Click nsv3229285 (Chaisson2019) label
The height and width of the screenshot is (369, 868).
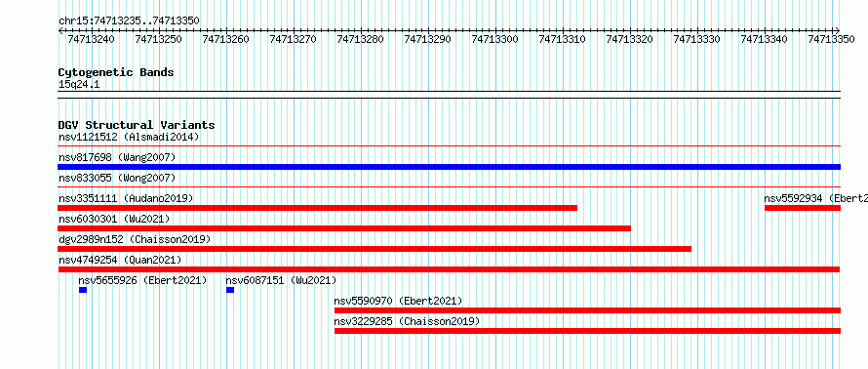[x=407, y=321]
